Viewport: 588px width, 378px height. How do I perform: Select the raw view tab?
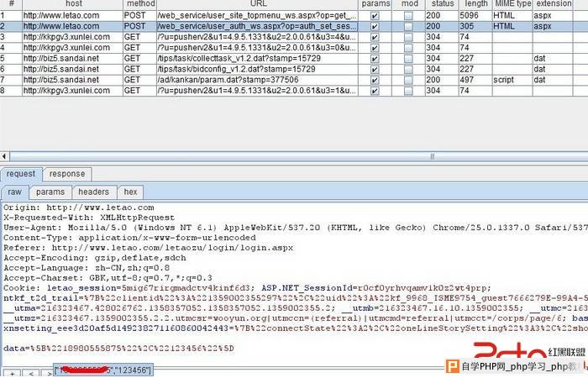[x=14, y=192]
